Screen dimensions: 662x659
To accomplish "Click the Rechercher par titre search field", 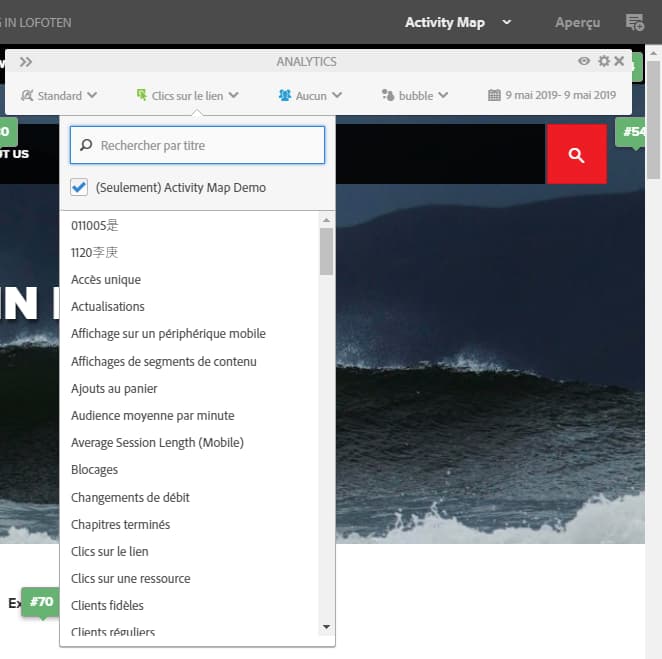I will click(x=197, y=145).
